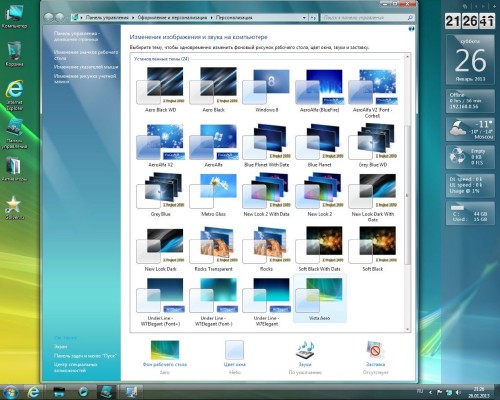Select the AeroAlfa (BlueFire) theme
Screen dimensions: 500x400
pos(319,91)
